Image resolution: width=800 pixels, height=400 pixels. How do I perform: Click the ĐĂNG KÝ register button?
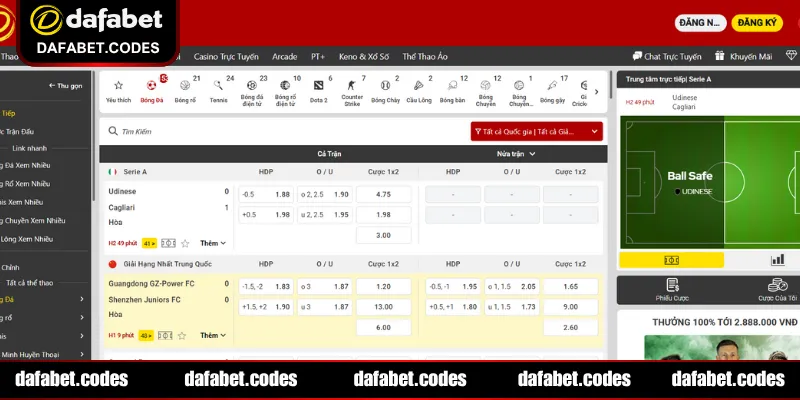759,22
